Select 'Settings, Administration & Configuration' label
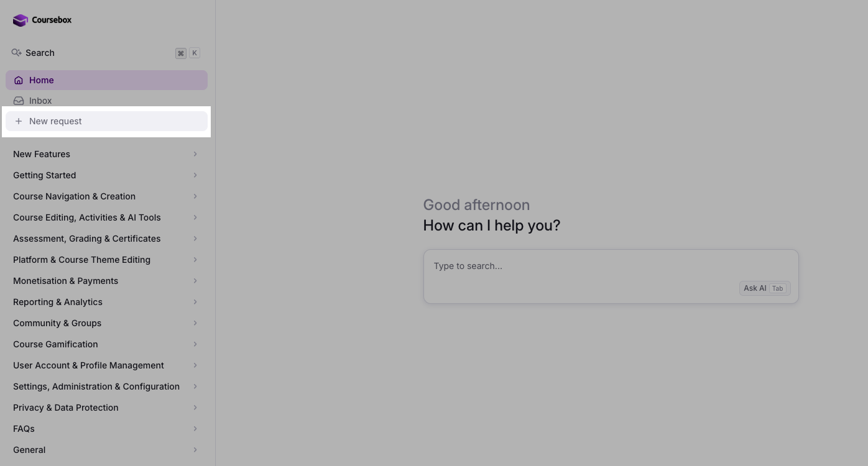The image size is (868, 466). pos(96,386)
